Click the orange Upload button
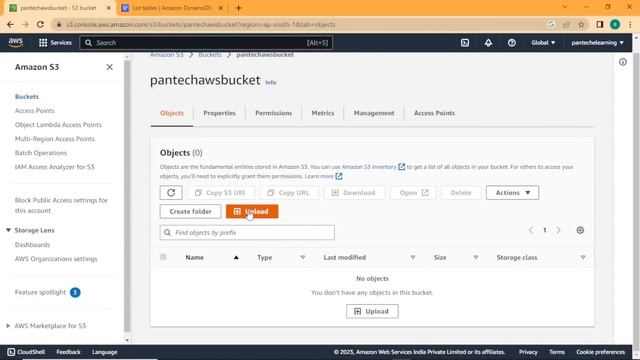Viewport: 640px width, 360px height. tap(252, 211)
